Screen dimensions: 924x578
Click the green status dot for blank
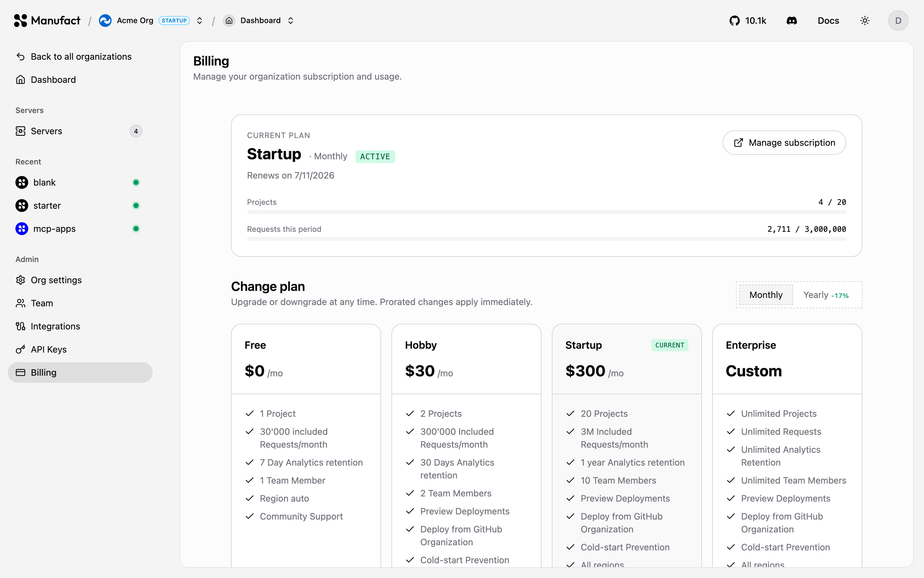pos(136,182)
